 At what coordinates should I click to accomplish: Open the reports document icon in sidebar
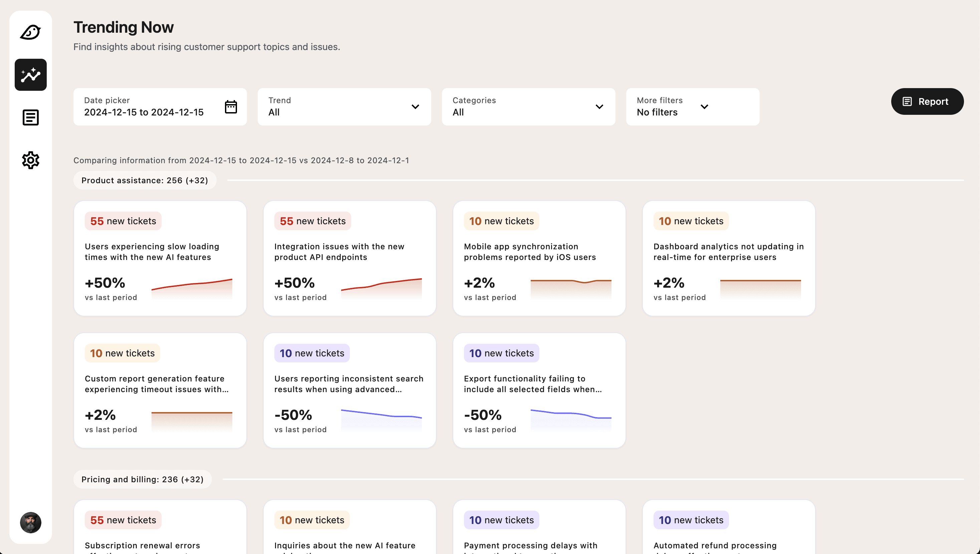(x=30, y=117)
